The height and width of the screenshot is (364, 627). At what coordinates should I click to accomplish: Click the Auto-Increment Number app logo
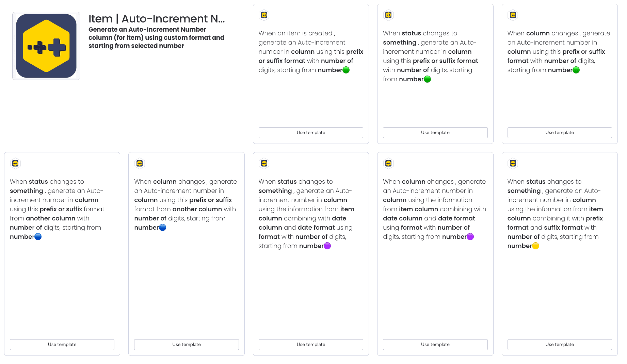click(46, 45)
